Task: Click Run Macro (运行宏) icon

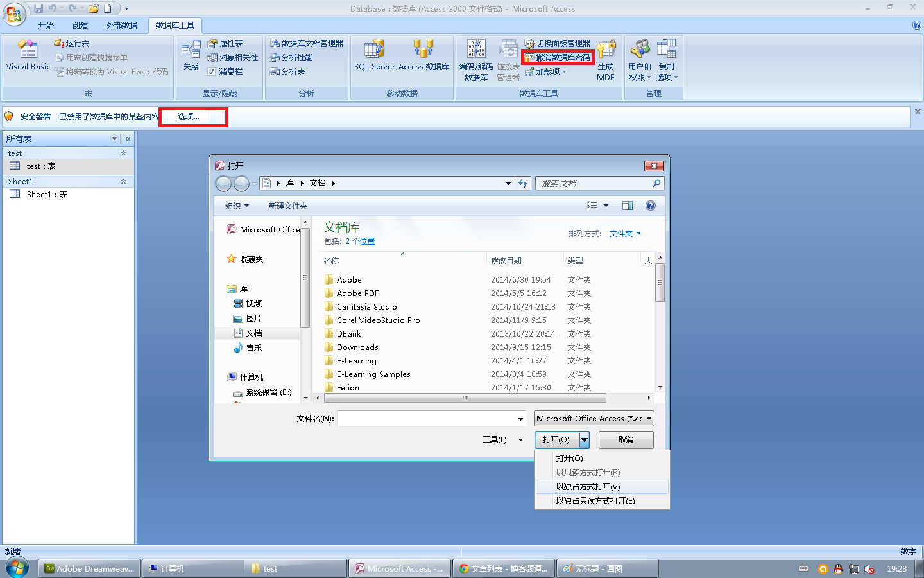Action: pyautogui.click(x=71, y=43)
